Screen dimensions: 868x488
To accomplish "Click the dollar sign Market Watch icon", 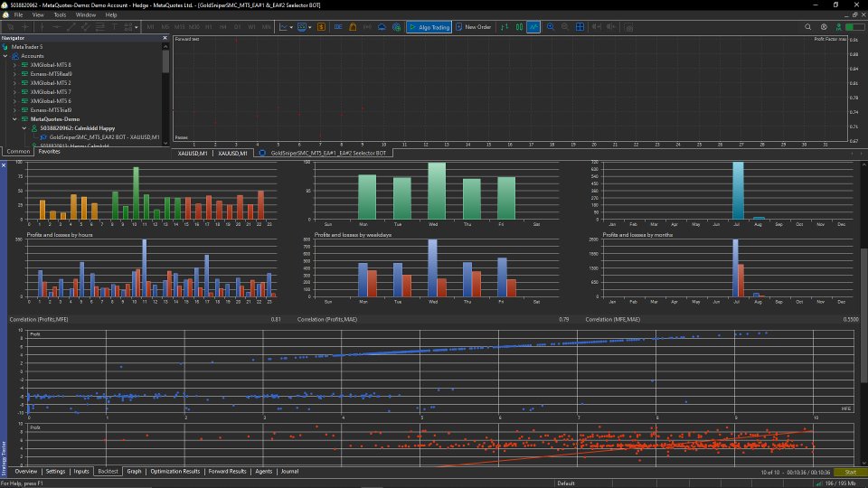I will point(321,27).
